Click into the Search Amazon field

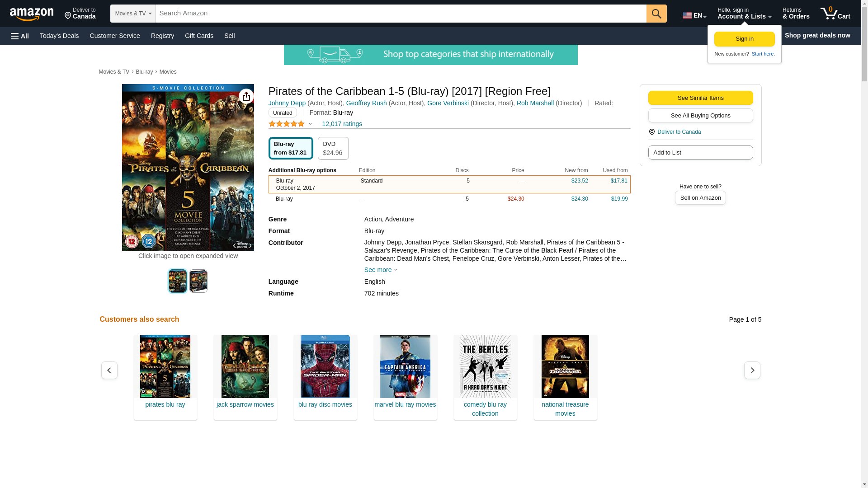point(401,14)
